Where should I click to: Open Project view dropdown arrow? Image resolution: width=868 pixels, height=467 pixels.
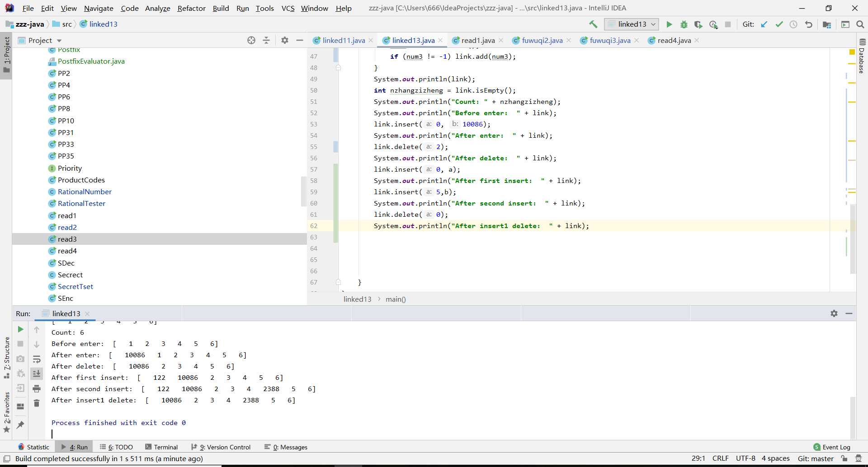[59, 41]
